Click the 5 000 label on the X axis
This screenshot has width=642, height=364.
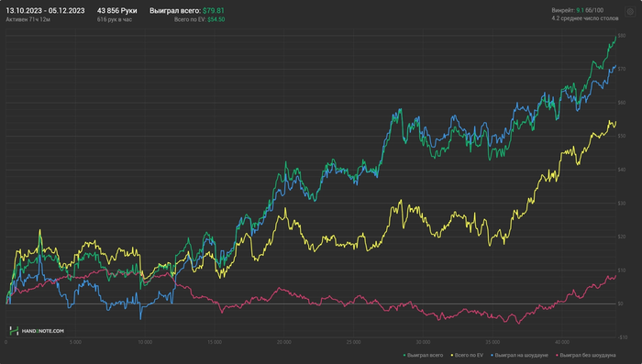click(x=75, y=342)
